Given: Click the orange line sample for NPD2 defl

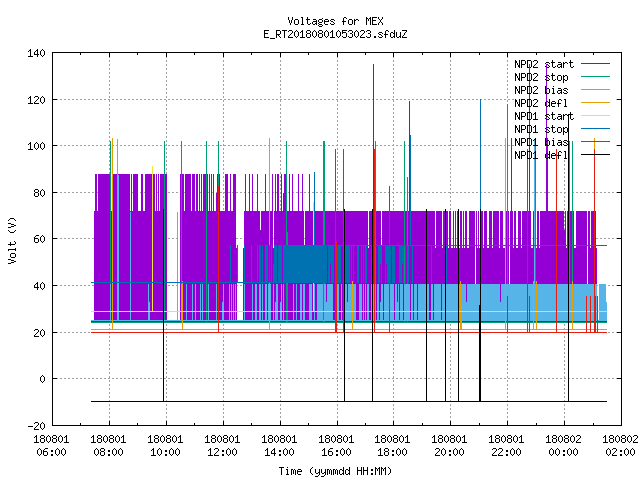Looking at the screenshot, I should pyautogui.click(x=595, y=102).
